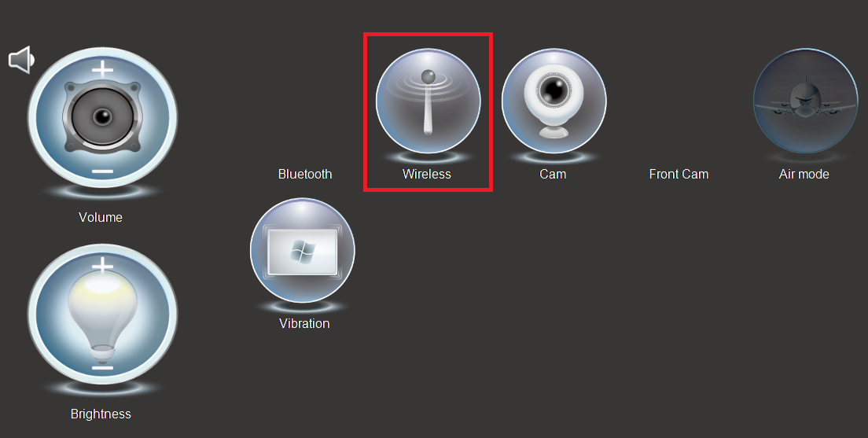The height and width of the screenshot is (438, 868).
Task: Click the Wireless text label
Action: (427, 174)
